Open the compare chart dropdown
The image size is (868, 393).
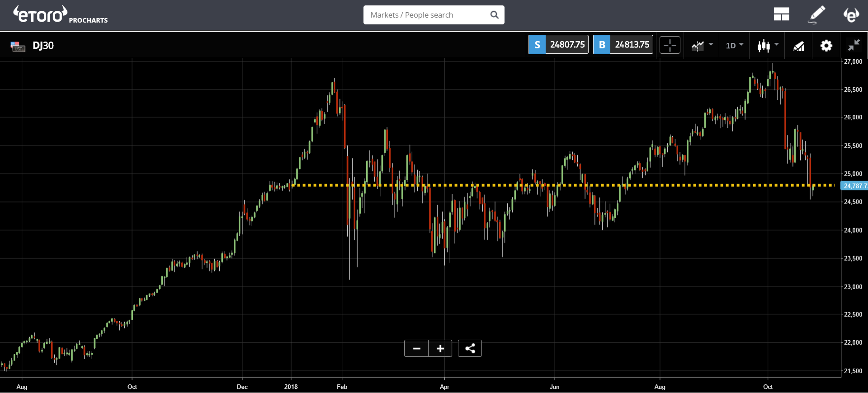click(702, 45)
